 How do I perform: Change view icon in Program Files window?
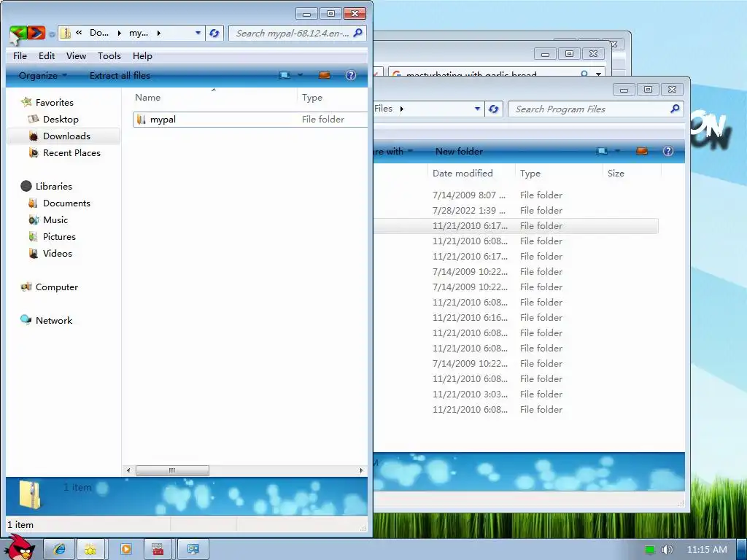[602, 151]
